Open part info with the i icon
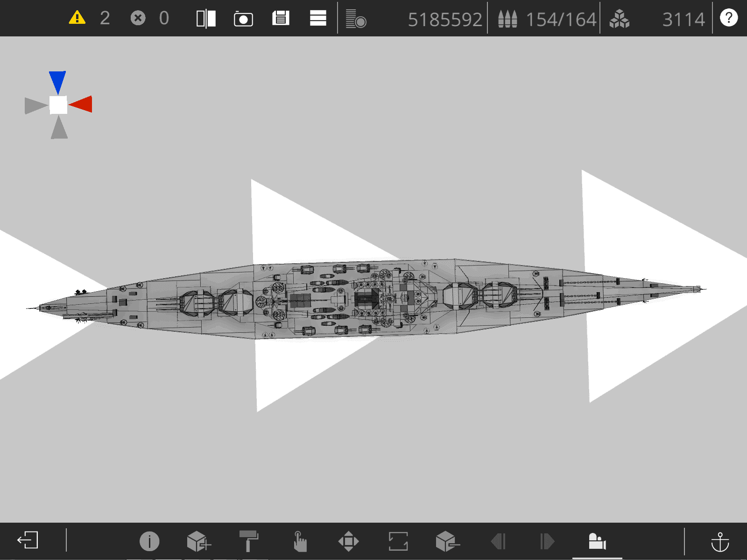The width and height of the screenshot is (747, 560). [149, 541]
